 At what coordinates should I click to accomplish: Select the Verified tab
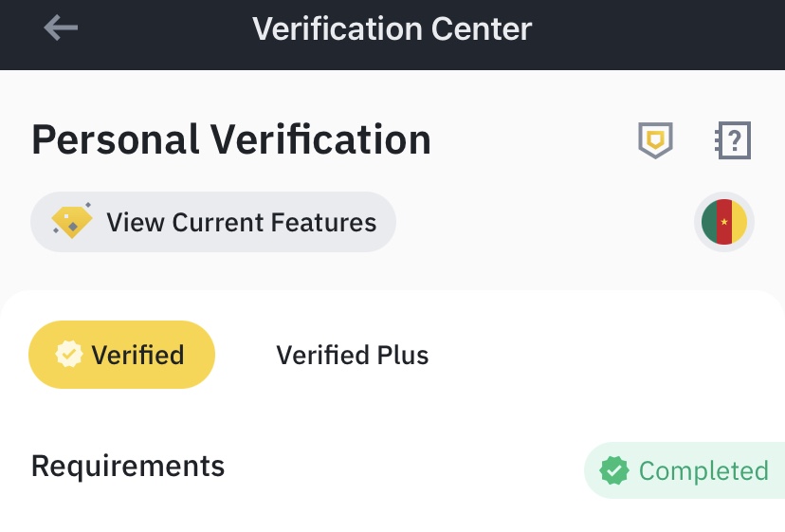[x=122, y=355]
